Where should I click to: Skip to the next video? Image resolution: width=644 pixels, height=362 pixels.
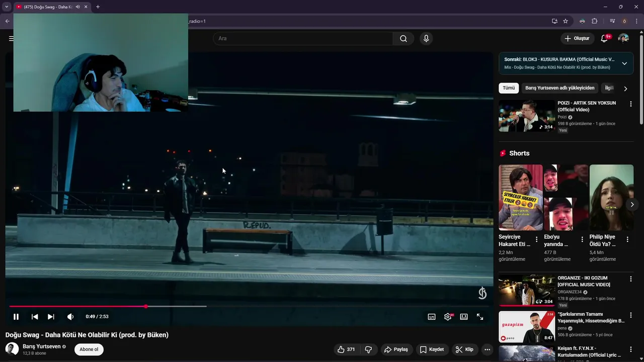51,317
